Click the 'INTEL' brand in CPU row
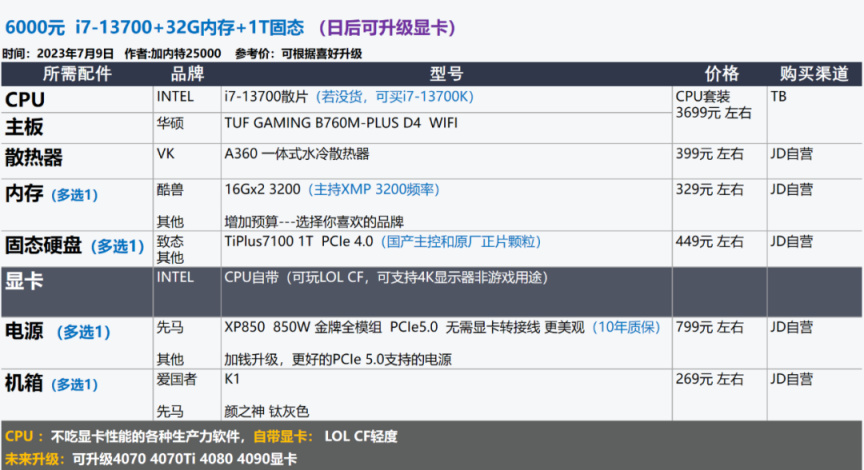This screenshot has width=864, height=470. (x=175, y=96)
